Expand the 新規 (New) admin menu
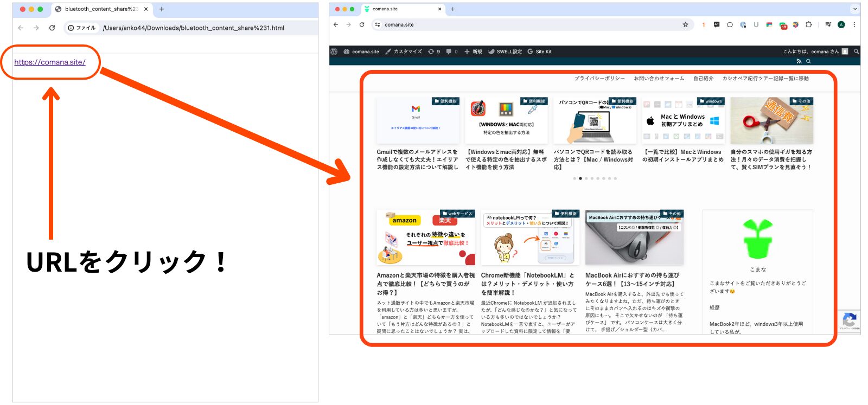The image size is (868, 405). pyautogui.click(x=473, y=52)
